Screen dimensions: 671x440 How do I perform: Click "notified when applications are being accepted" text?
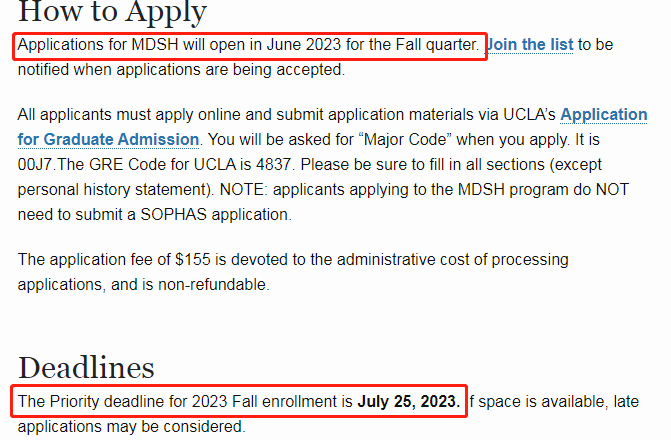[180, 69]
